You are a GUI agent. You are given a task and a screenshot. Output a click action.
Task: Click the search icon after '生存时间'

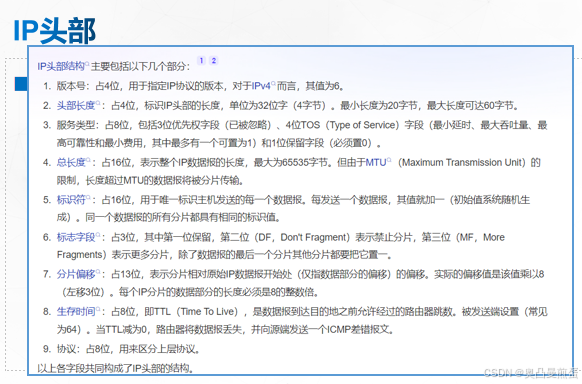pos(98,309)
